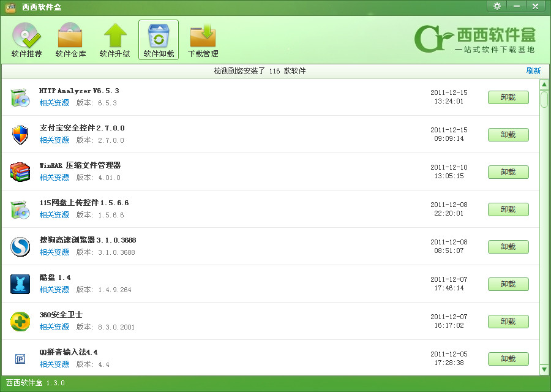Open the 下载管理 download folder icon
Viewport: 551px width, 392px height.
(203, 35)
